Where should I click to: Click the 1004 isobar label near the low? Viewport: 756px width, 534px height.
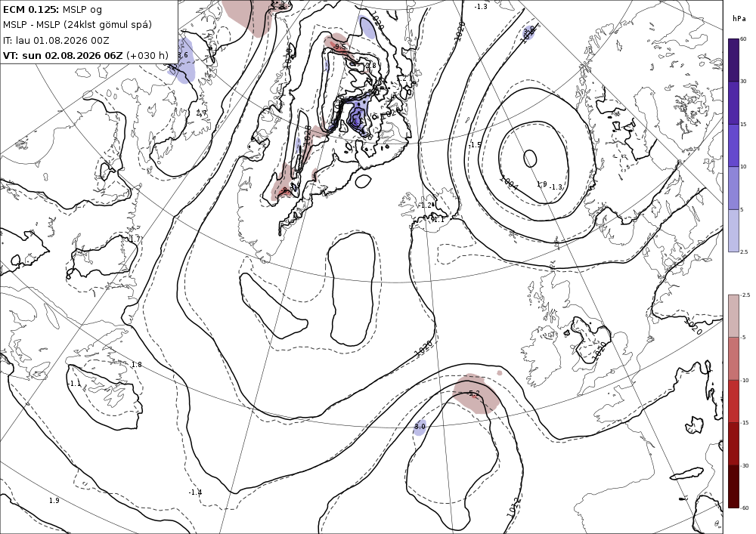[508, 183]
